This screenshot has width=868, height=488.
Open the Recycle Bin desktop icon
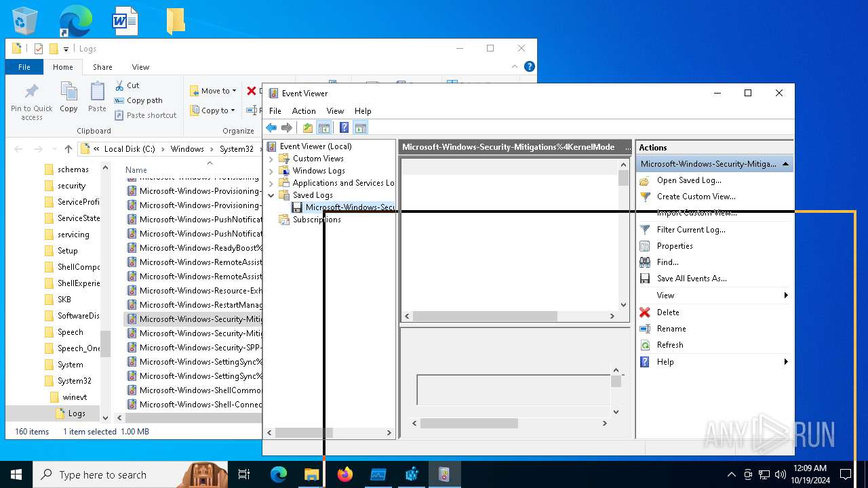pyautogui.click(x=25, y=21)
